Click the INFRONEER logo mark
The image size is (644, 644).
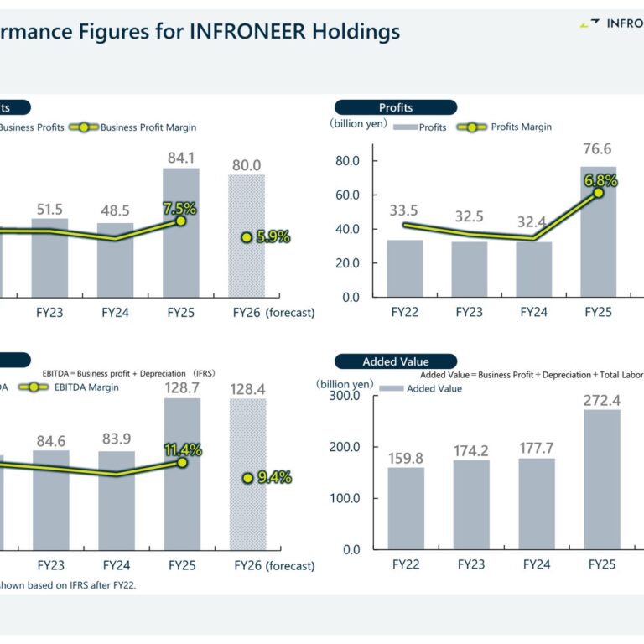589,23
